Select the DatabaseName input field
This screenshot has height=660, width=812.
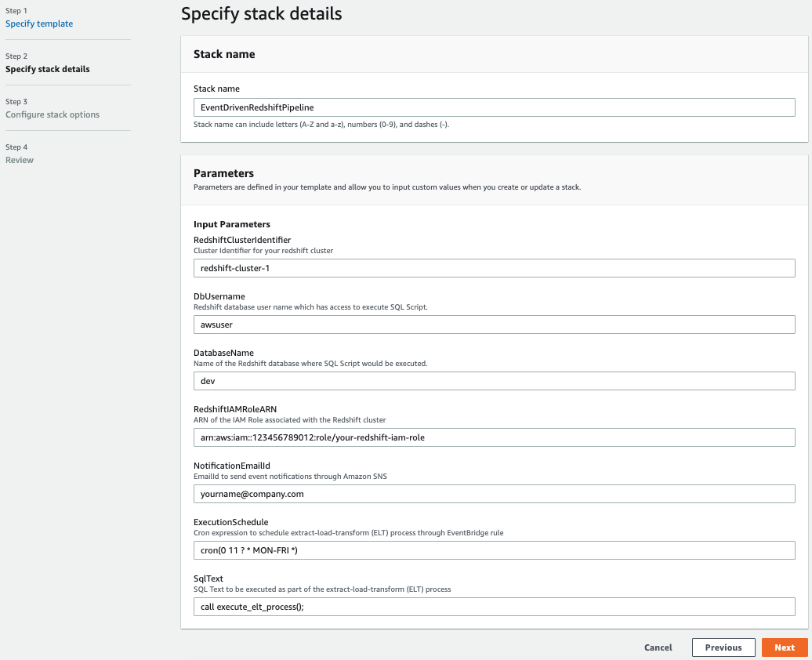[x=494, y=381]
